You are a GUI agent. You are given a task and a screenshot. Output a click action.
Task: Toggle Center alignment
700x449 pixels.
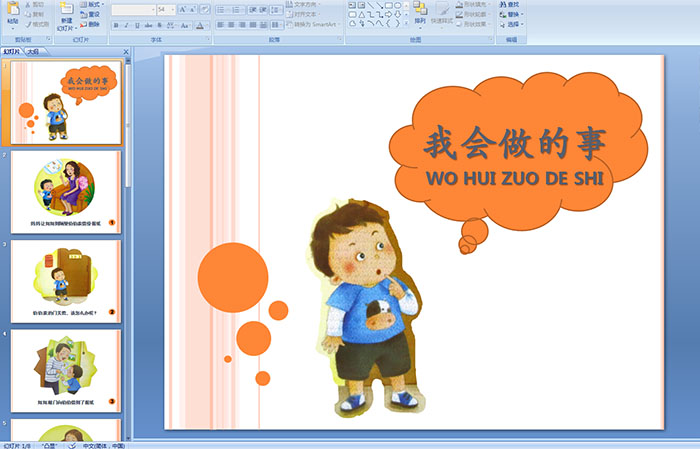point(231,25)
